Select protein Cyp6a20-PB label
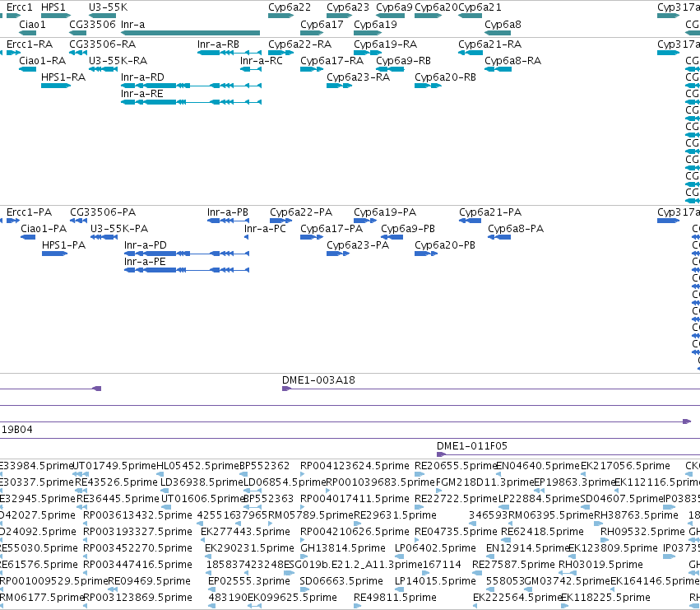 click(445, 244)
